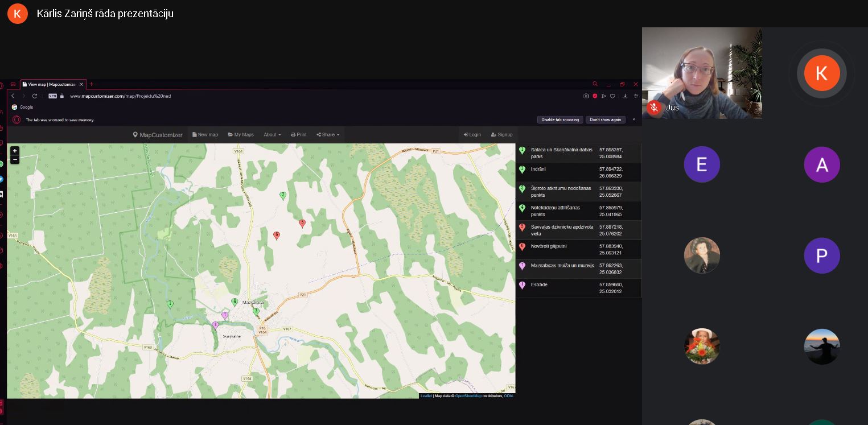Click the heart bookmark icon

click(x=612, y=96)
